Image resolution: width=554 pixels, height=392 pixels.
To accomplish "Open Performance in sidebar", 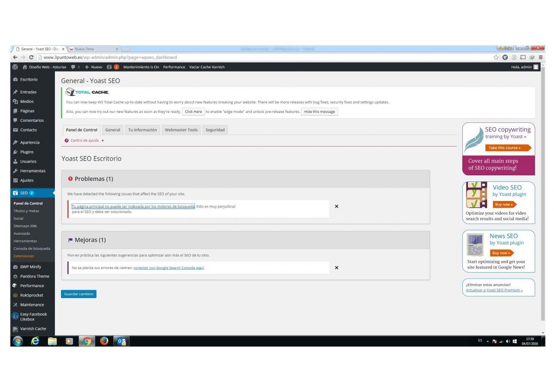I will (33, 286).
